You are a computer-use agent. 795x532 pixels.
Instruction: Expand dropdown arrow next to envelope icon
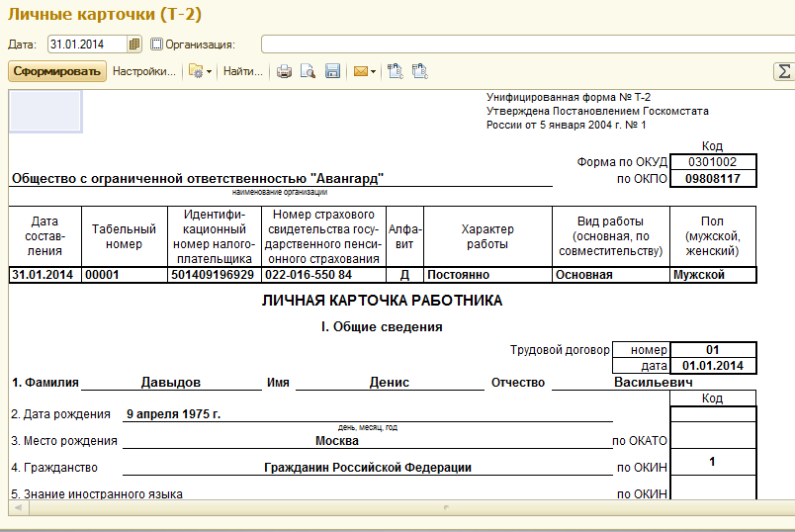click(374, 71)
